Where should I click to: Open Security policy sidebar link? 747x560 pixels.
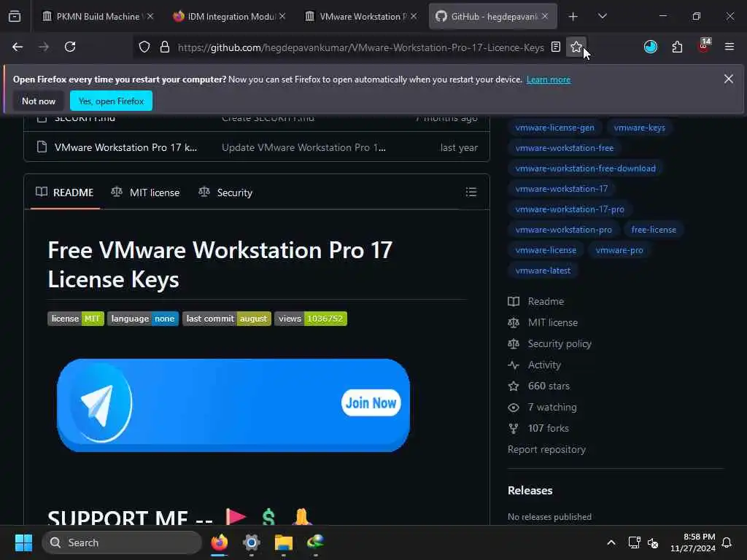point(550,343)
